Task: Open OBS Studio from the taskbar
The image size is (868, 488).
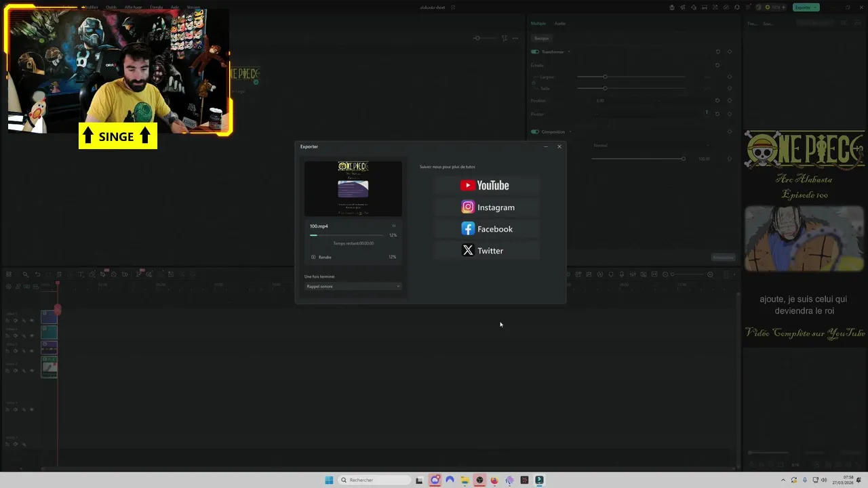Action: pyautogui.click(x=479, y=480)
